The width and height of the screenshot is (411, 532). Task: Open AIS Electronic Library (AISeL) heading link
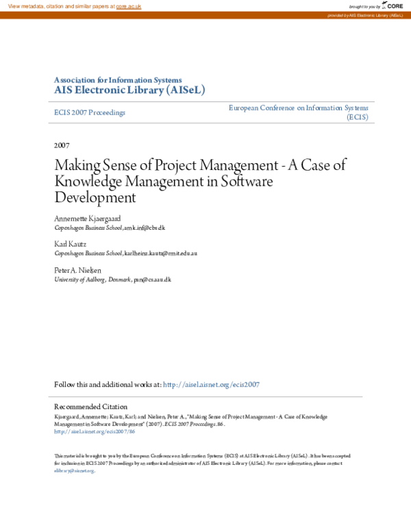click(x=129, y=90)
